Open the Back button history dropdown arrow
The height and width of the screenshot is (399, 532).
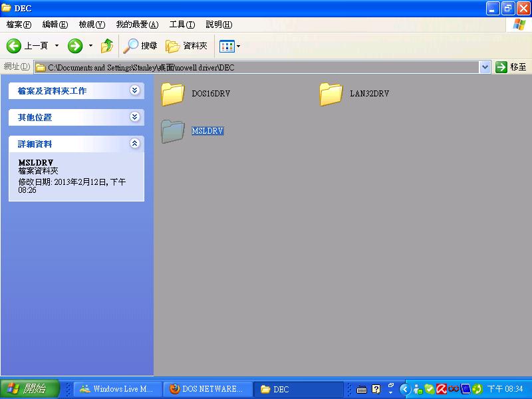[57, 46]
